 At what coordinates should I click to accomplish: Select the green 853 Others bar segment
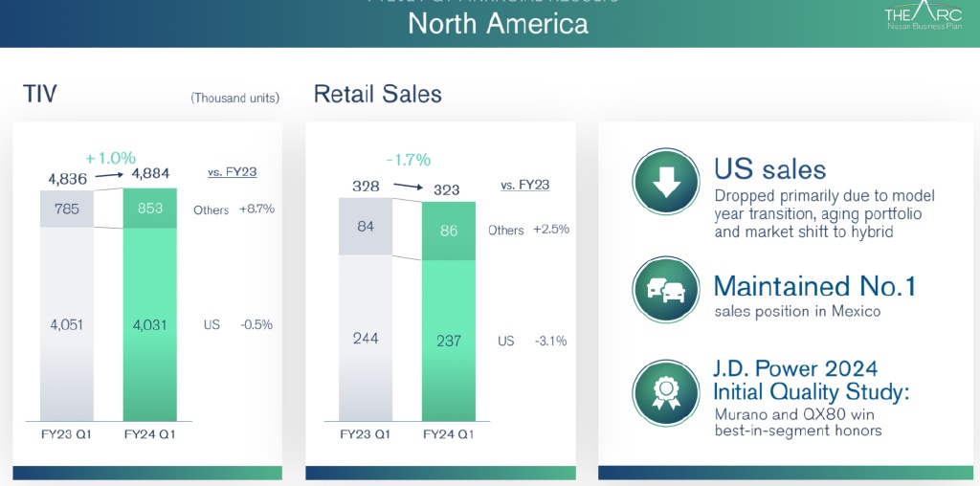pyautogui.click(x=150, y=210)
